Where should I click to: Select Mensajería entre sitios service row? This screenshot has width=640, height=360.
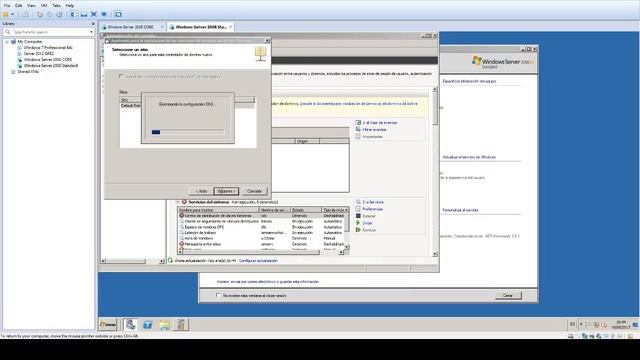tap(261, 244)
